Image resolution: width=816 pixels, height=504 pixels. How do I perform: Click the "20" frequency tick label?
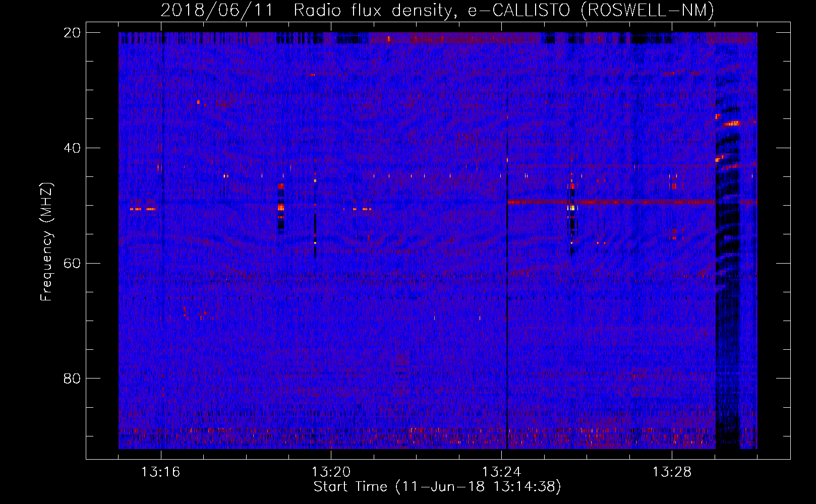click(x=72, y=33)
